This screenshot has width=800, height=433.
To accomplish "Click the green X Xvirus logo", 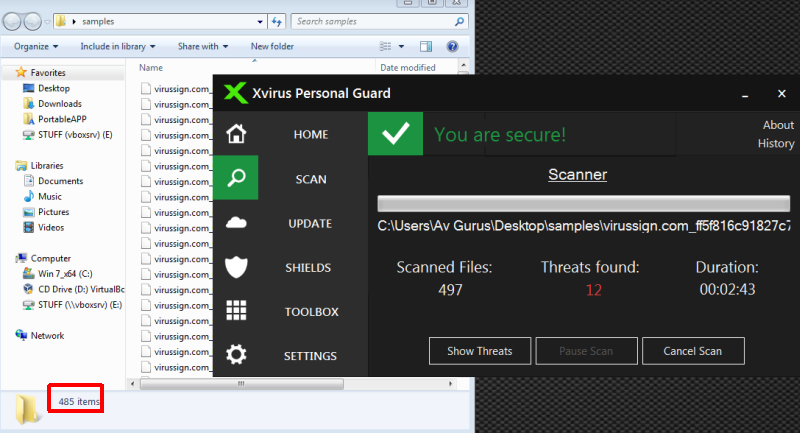I will pyautogui.click(x=235, y=93).
